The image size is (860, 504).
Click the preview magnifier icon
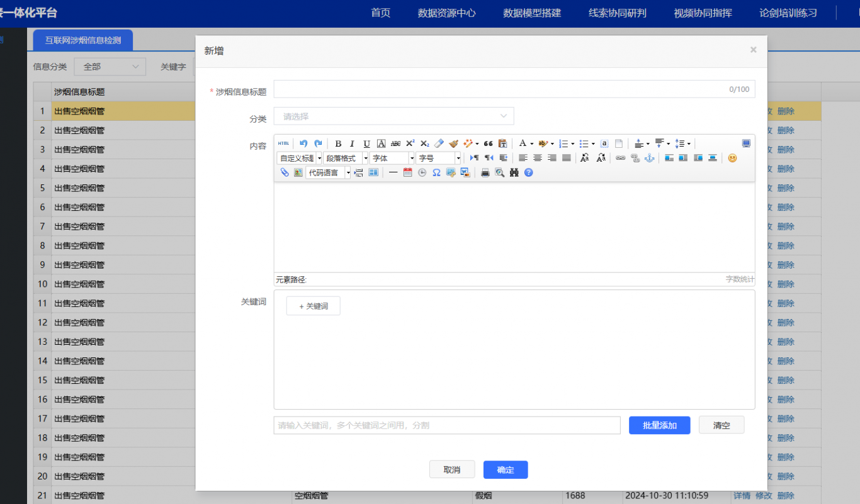[500, 172]
